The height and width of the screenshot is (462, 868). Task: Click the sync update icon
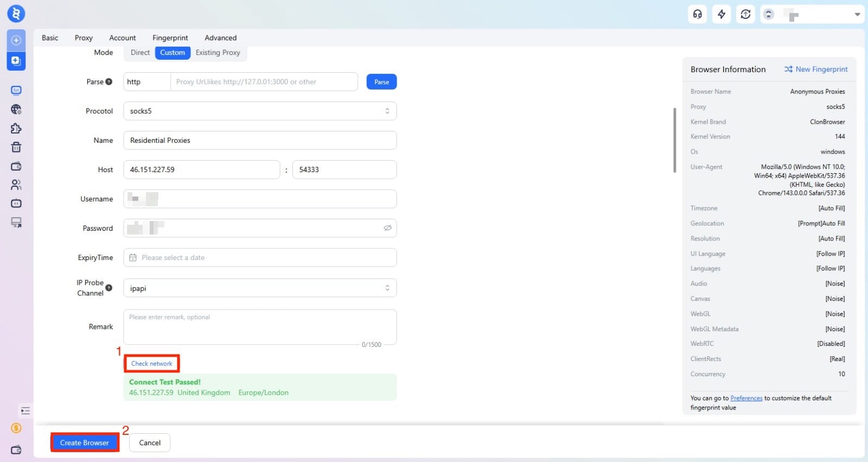[x=745, y=14]
